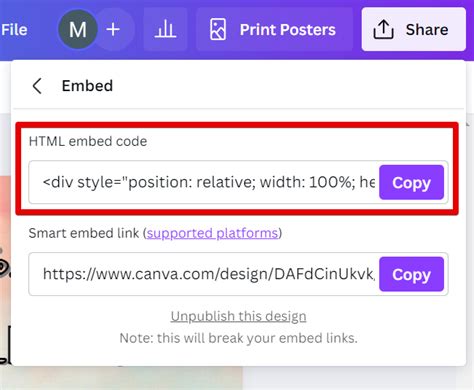Click the Print Posters button

click(x=274, y=29)
